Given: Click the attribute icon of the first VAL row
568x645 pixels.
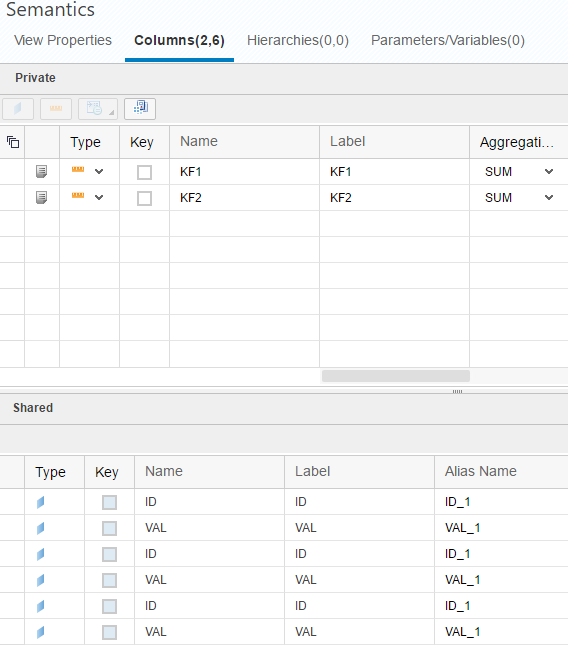Looking at the screenshot, I should (40, 528).
